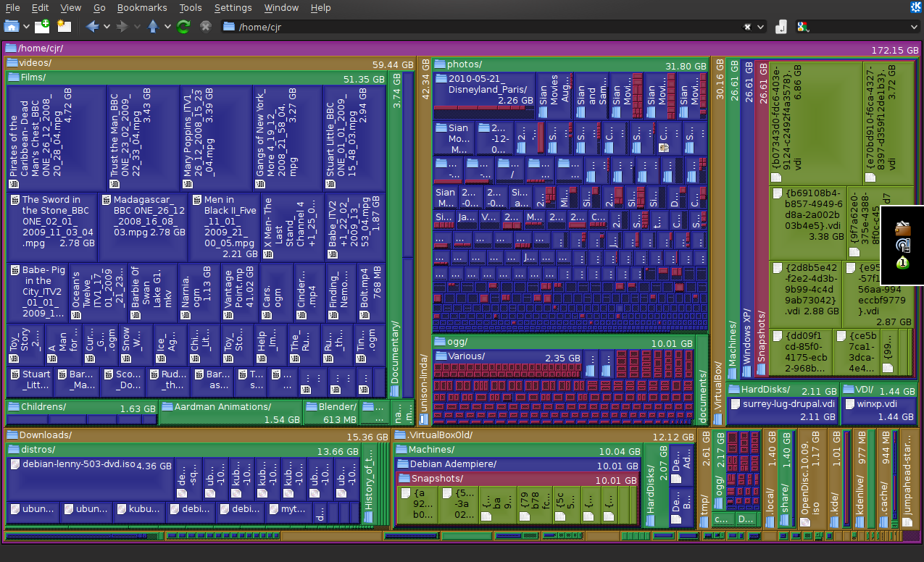This screenshot has width=924, height=562.
Task: Open the KWallet icon in the tray
Action: (902, 229)
